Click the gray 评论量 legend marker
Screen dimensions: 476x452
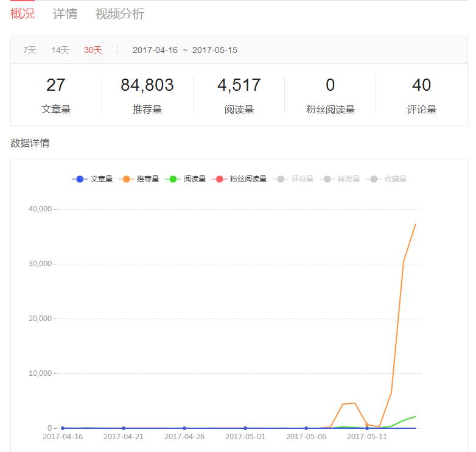point(281,179)
